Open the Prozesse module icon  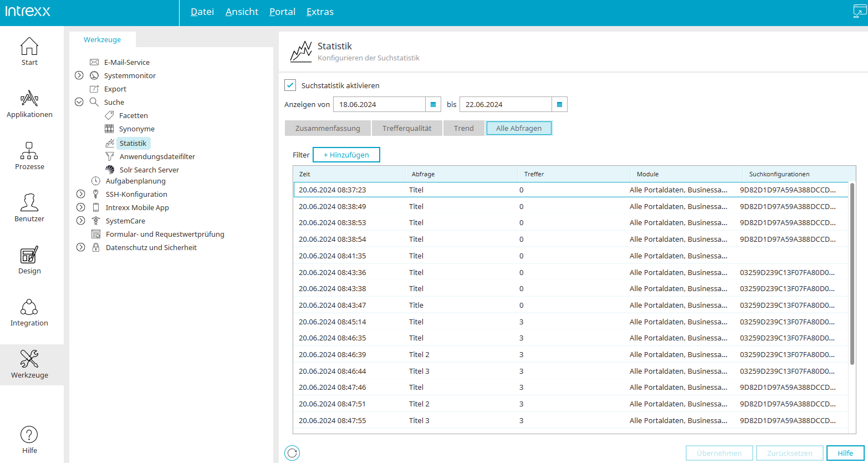(x=29, y=151)
